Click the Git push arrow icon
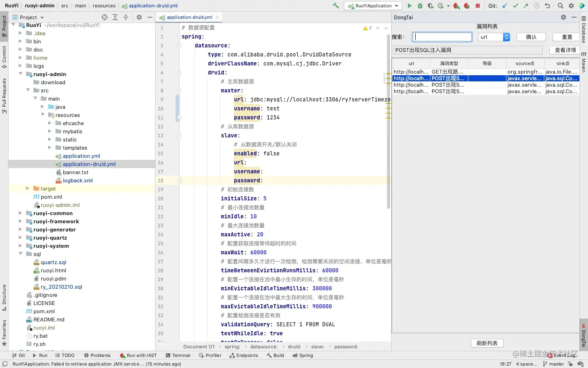This screenshot has height=368, width=588. tap(526, 6)
